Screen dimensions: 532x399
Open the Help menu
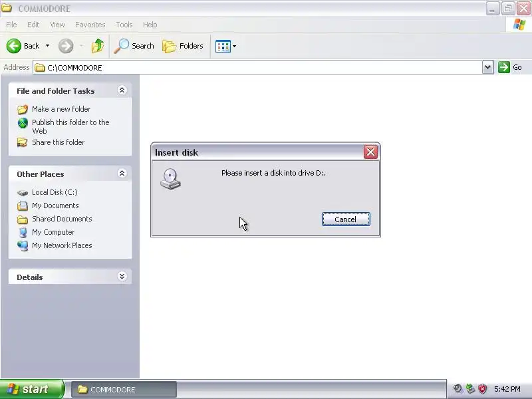coord(150,25)
